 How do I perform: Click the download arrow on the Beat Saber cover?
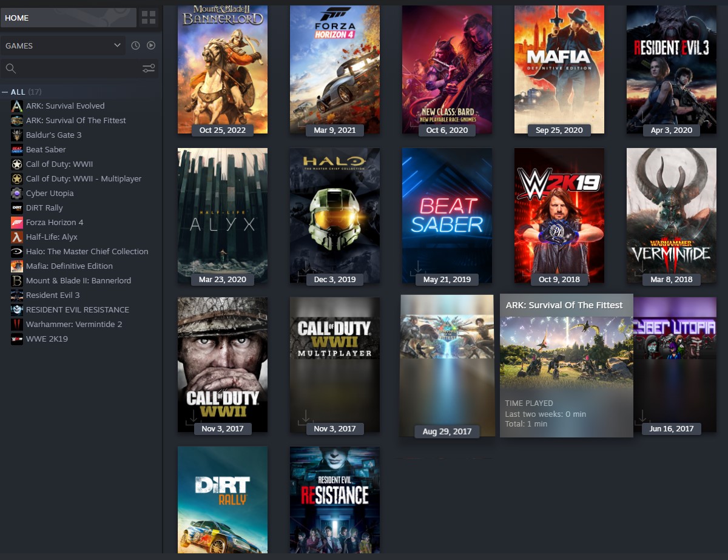click(x=417, y=268)
